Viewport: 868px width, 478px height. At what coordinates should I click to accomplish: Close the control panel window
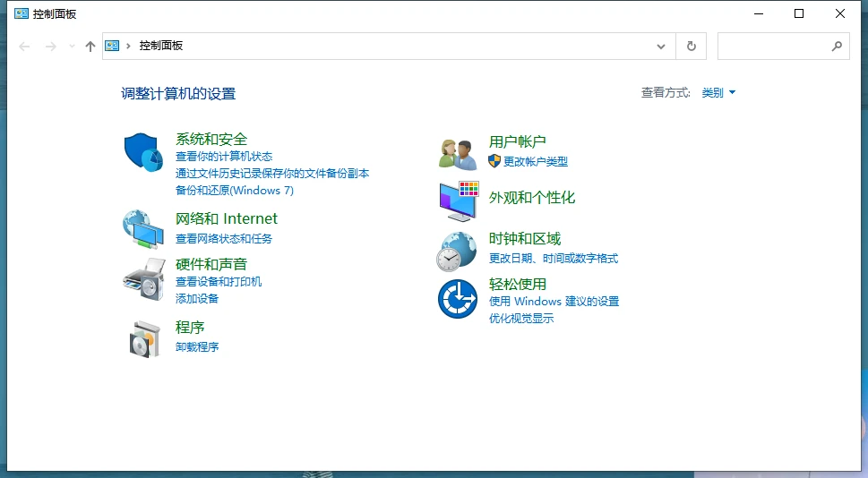coord(839,13)
